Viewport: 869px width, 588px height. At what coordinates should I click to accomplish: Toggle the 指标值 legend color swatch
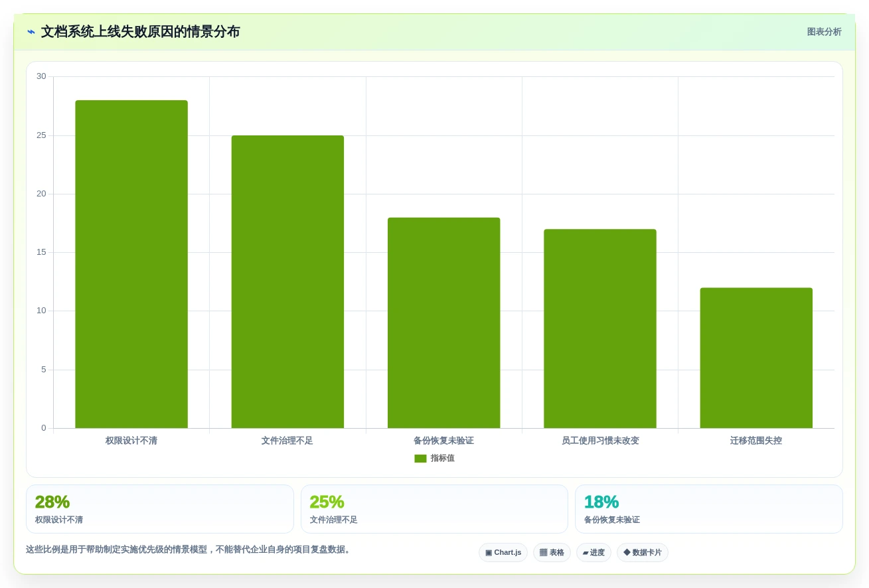(420, 459)
